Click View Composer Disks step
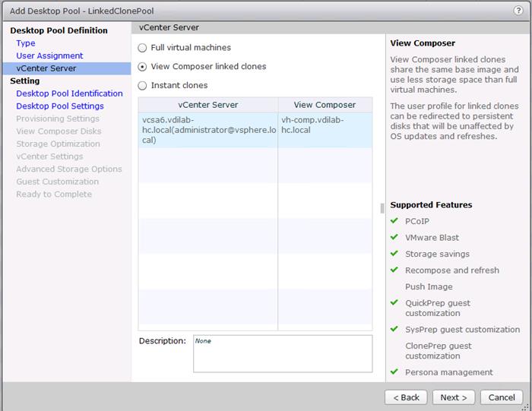The height and width of the screenshot is (411, 532). click(59, 131)
